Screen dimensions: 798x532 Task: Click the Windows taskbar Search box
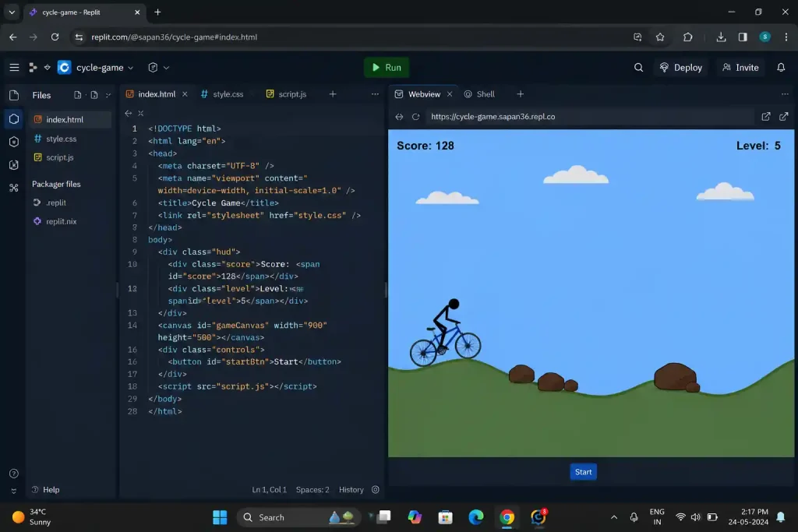coord(298,517)
